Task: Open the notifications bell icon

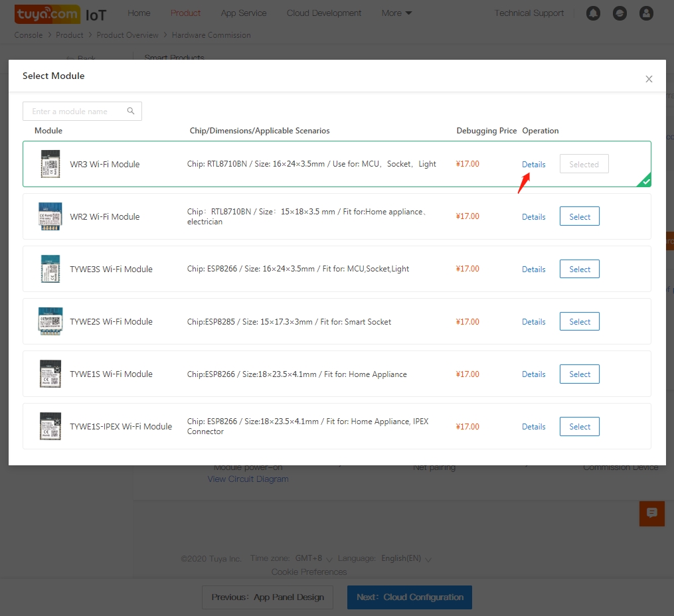Action: click(593, 13)
